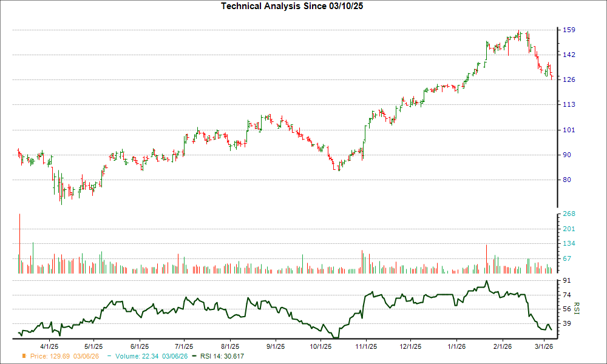The width and height of the screenshot is (607, 364).
Task: Click the RSI line at its lowest dip
Action: click(335, 336)
